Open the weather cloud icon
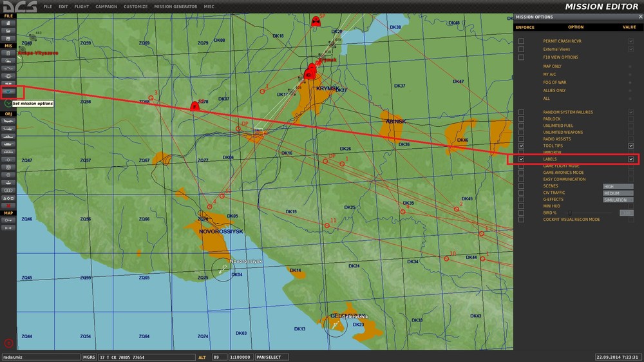 click(x=8, y=61)
